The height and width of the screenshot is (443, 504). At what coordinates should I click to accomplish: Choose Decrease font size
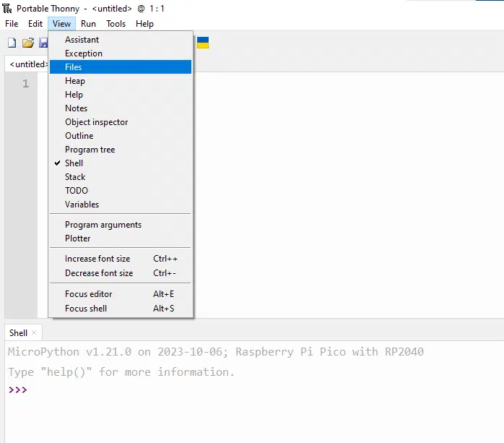(x=121, y=273)
